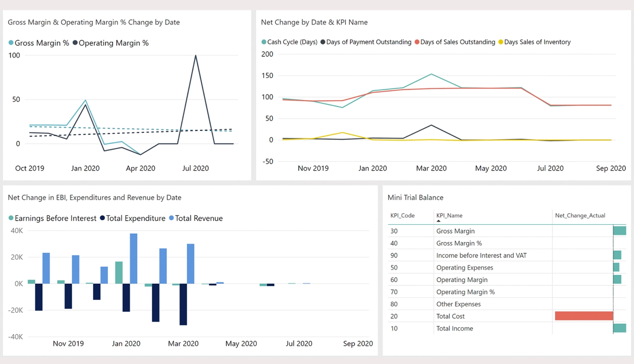634x364 pixels.
Task: Click KPI code 80 cell
Action: point(394,304)
